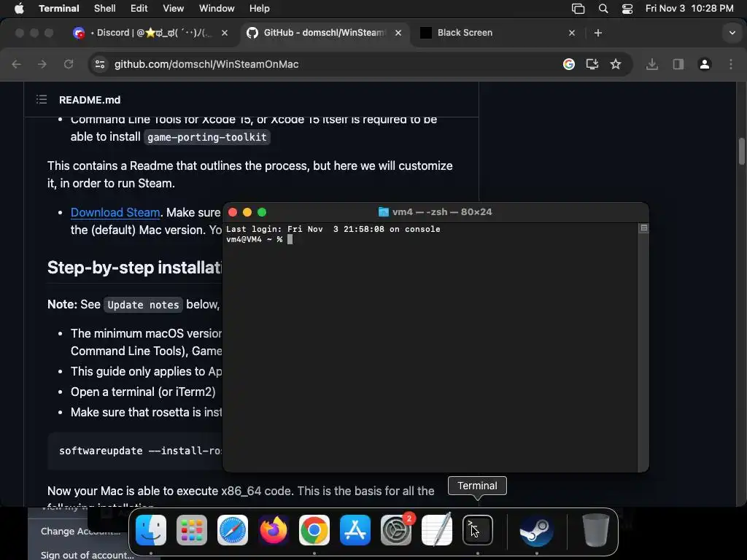This screenshot has width=747, height=560.
Task: Open Control Center in menu bar
Action: (x=627, y=8)
